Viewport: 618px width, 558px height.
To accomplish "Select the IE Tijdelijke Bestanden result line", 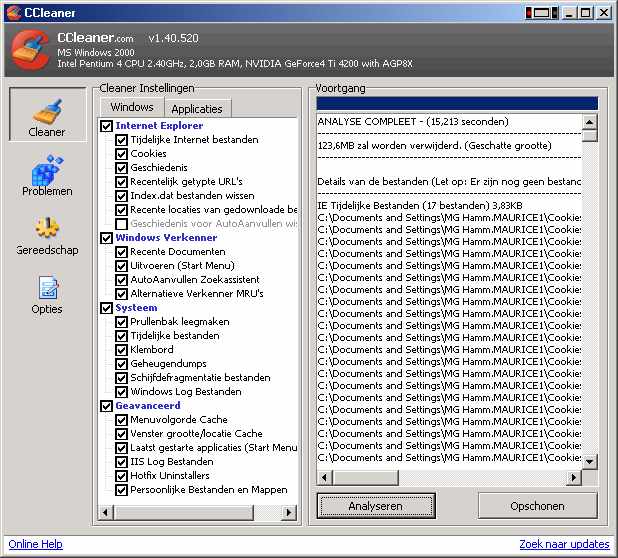I will (420, 206).
